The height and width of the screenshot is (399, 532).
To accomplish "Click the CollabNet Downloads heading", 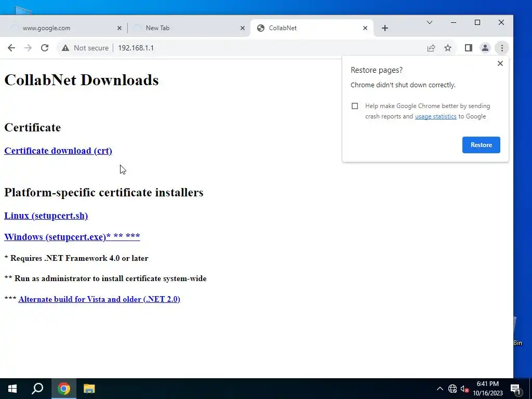I will (x=82, y=80).
